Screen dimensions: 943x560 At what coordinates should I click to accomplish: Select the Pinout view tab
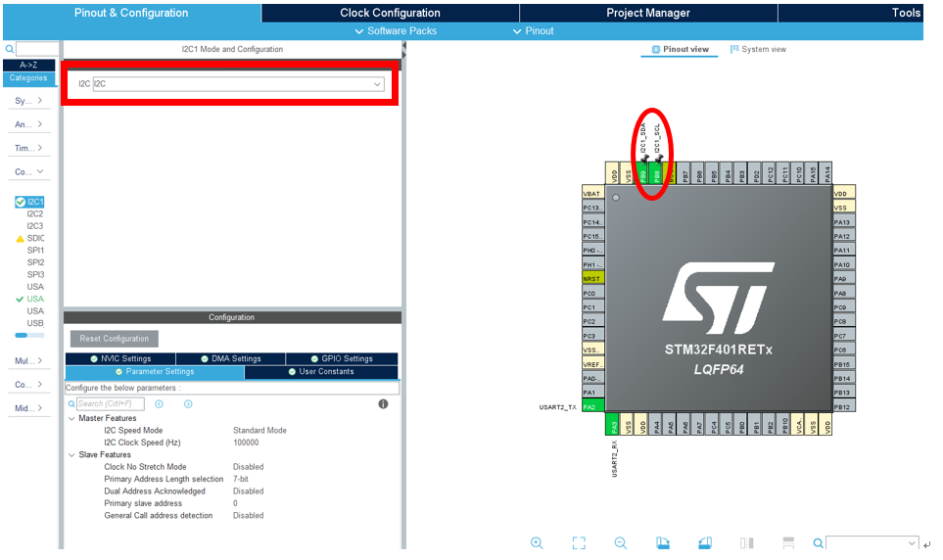tap(680, 49)
